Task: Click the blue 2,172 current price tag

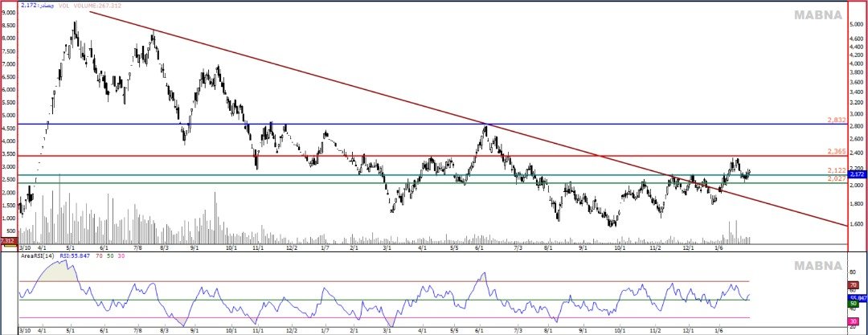Action: pyautogui.click(x=855, y=174)
